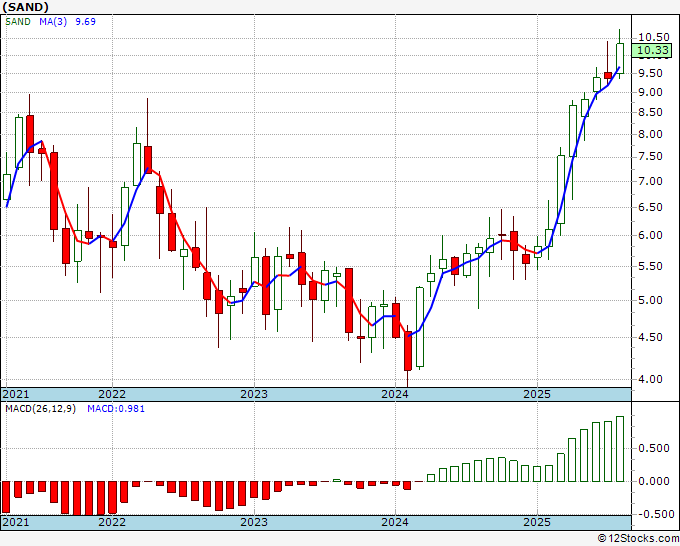
Task: Click the 9.69 moving average value
Action: pyautogui.click(x=85, y=22)
